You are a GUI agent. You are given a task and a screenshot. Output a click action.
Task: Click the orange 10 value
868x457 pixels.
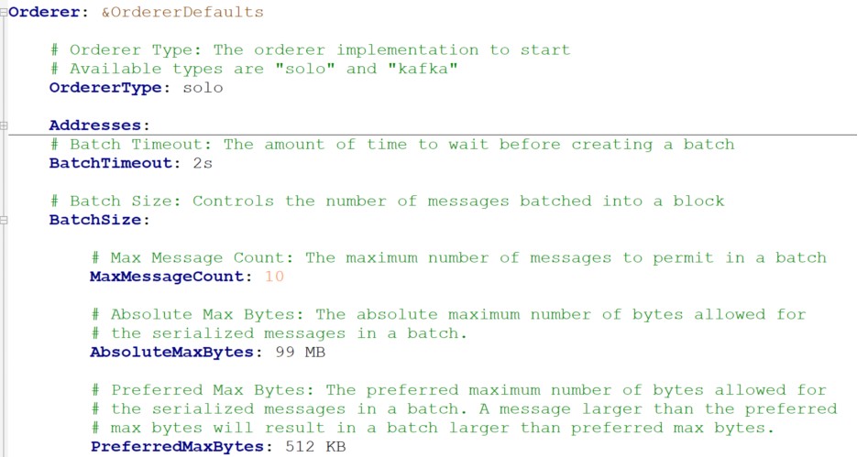pyautogui.click(x=274, y=277)
